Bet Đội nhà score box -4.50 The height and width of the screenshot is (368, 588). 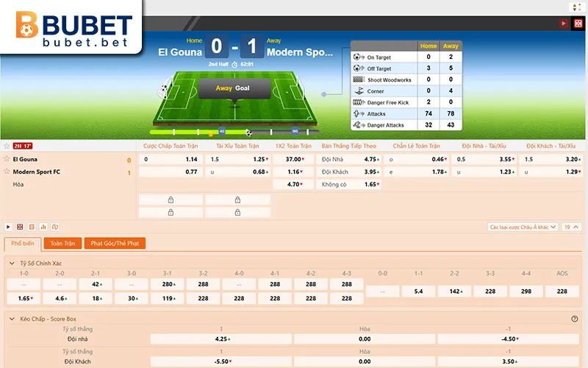coord(508,339)
